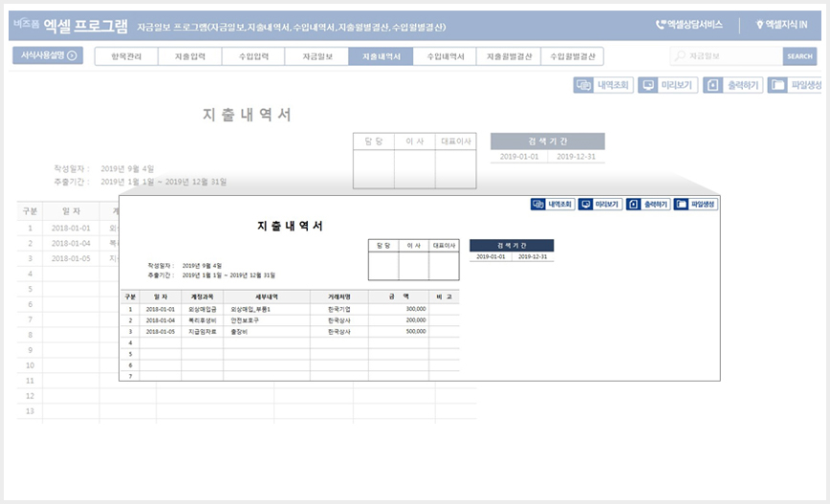Click the faded 파일생성 button in background
This screenshot has width=830, height=504.
[795, 85]
